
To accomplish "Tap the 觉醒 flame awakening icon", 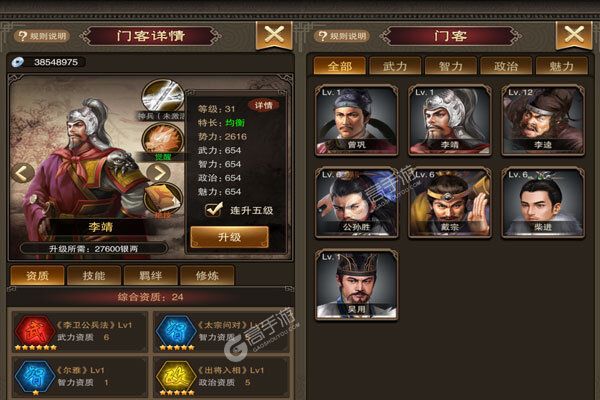I will [x=163, y=140].
